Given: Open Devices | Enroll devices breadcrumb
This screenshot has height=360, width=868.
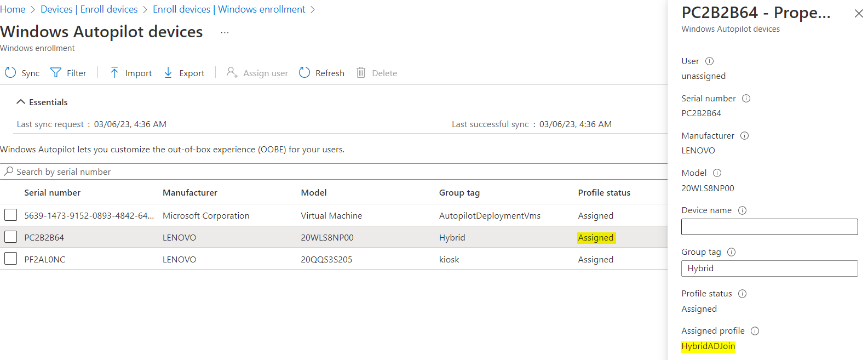Looking at the screenshot, I should [89, 9].
